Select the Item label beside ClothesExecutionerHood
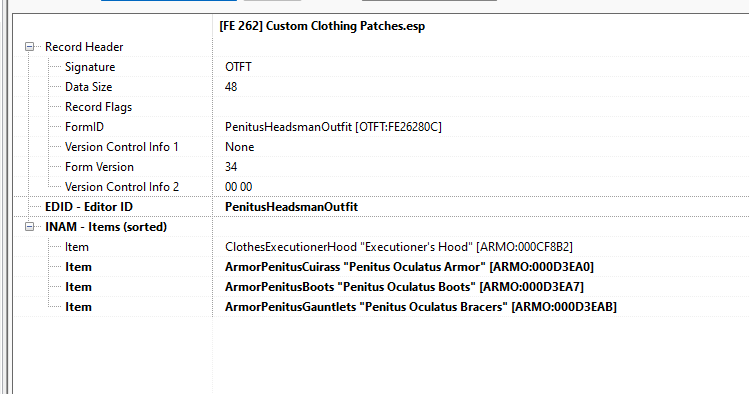 tap(76, 247)
